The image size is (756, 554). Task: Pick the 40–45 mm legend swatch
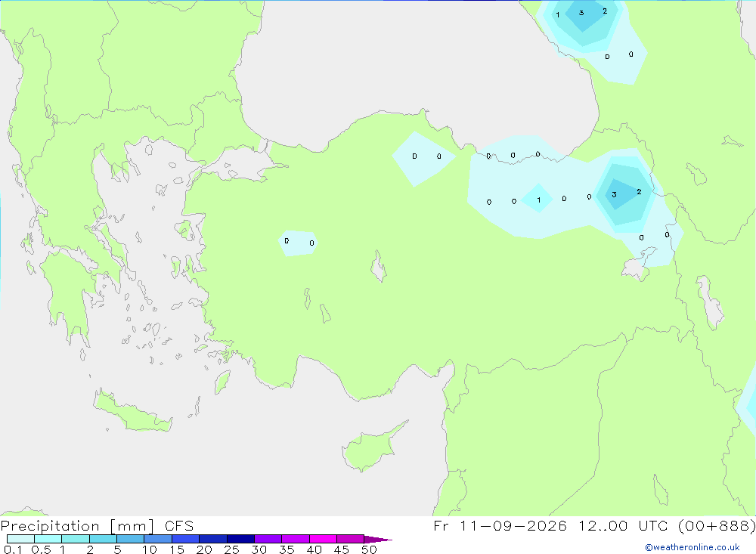point(323,539)
